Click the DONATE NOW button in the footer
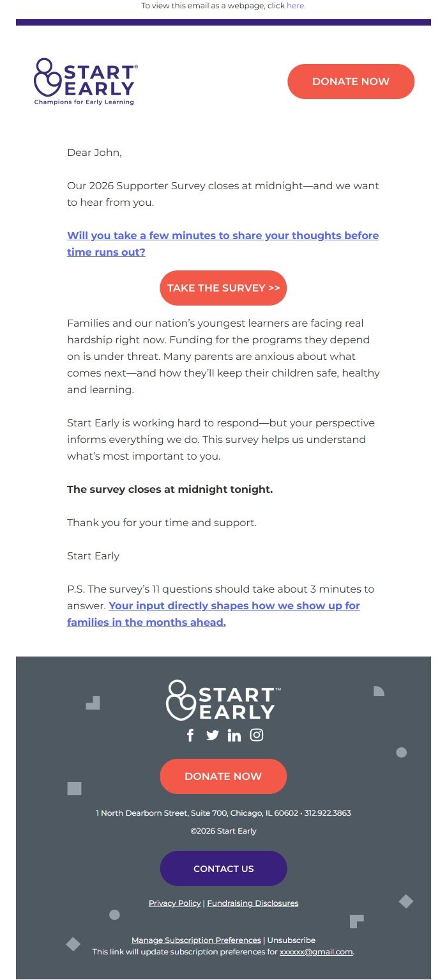The image size is (447, 980). (x=223, y=776)
